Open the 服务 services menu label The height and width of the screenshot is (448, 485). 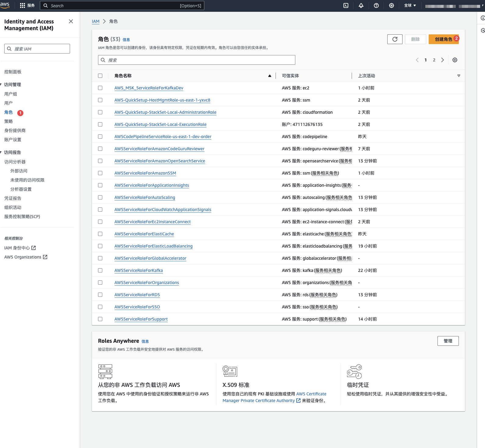click(x=31, y=5)
